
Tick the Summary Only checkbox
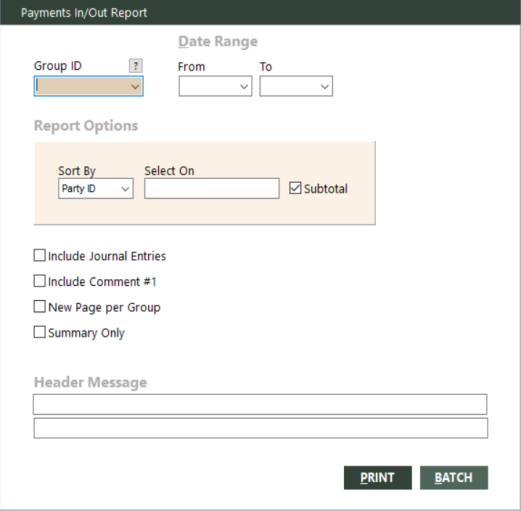40,332
